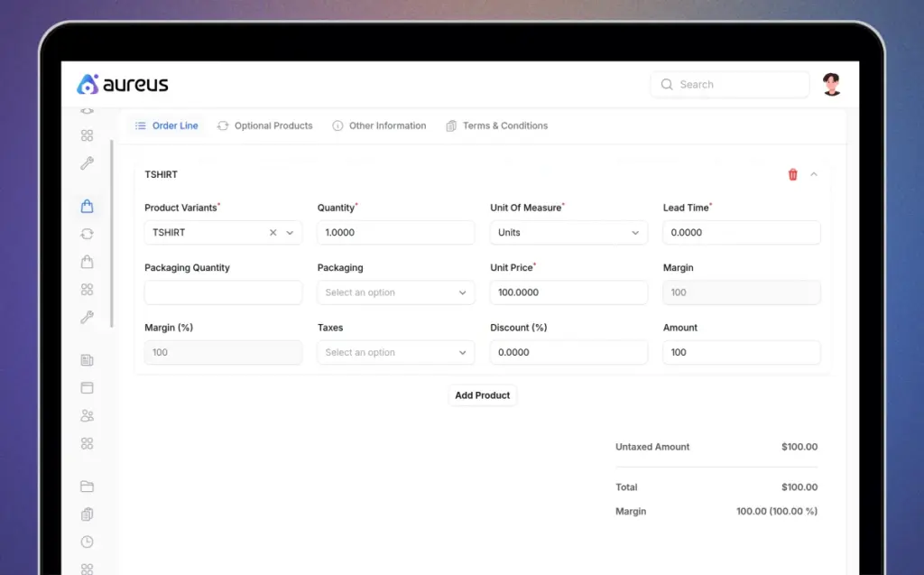Click the Amount input field
The width and height of the screenshot is (924, 575).
742,352
